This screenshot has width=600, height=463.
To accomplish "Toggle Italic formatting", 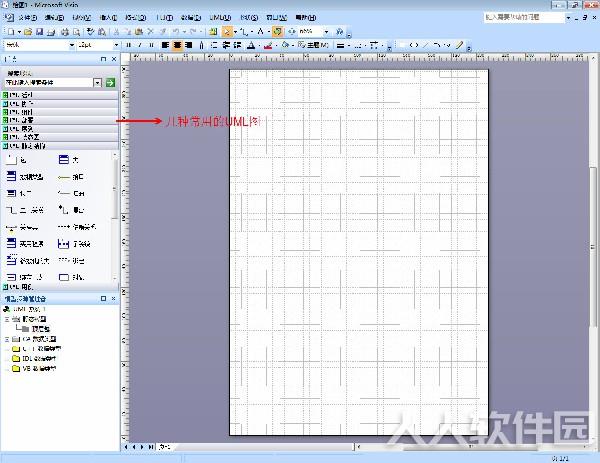I will coord(140,45).
